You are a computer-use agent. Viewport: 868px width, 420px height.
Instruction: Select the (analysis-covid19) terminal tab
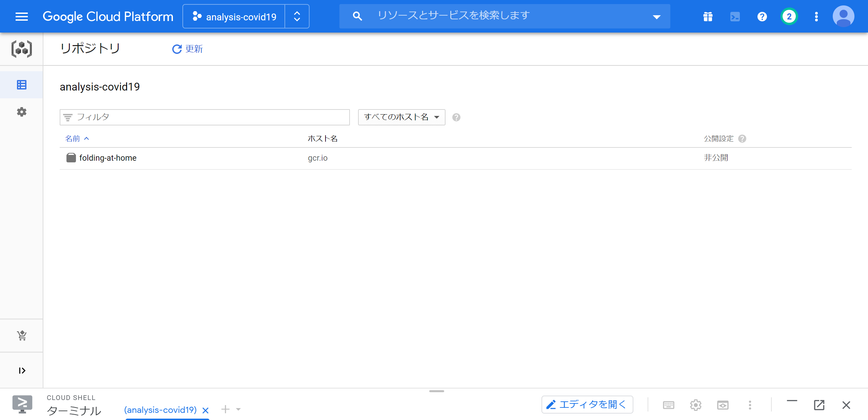[x=160, y=410]
